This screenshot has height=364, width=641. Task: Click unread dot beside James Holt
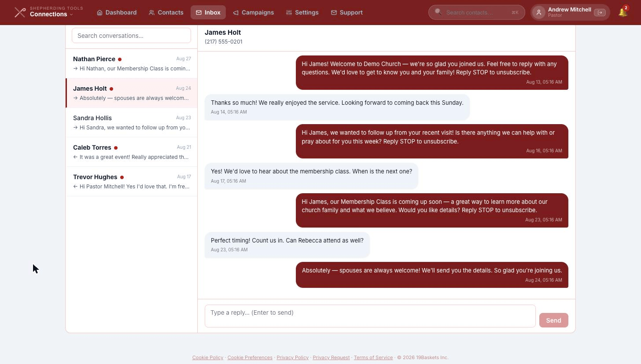tap(111, 89)
